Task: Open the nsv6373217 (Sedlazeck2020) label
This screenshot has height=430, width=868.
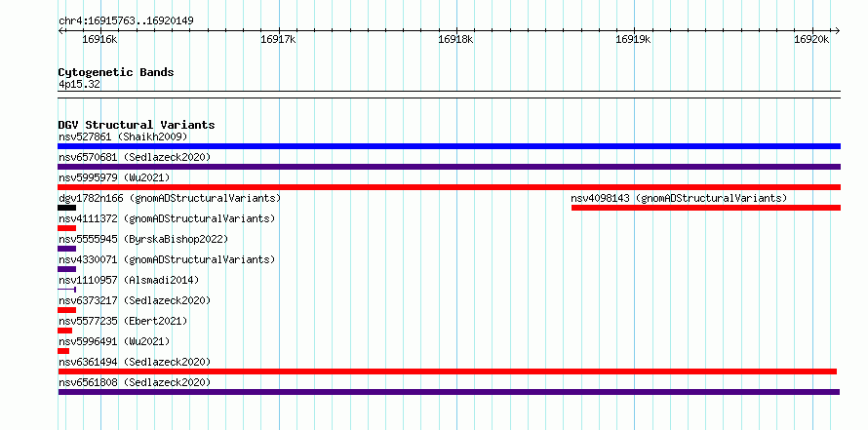Action: (135, 300)
